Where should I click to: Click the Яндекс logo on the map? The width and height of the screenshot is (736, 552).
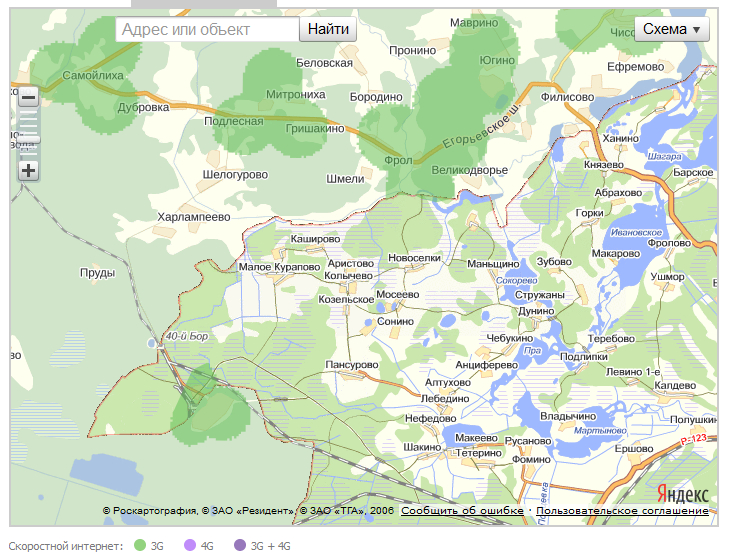[683, 493]
